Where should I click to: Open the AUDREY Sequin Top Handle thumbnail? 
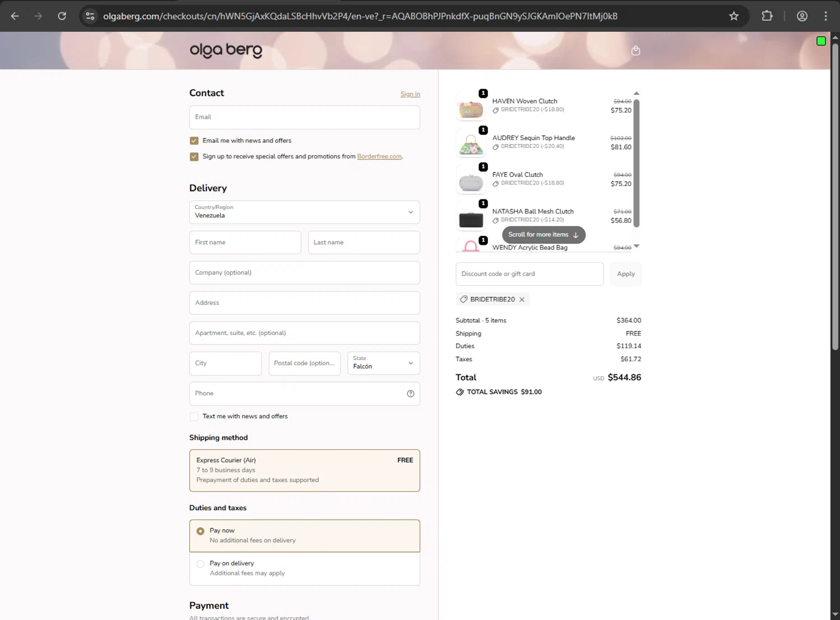point(471,143)
